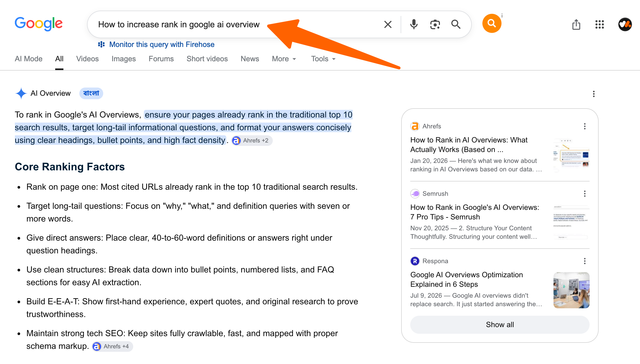Click the 'Use clean structures' bullet text
Image resolution: width=640 pixels, height=364 pixels.
(x=180, y=276)
